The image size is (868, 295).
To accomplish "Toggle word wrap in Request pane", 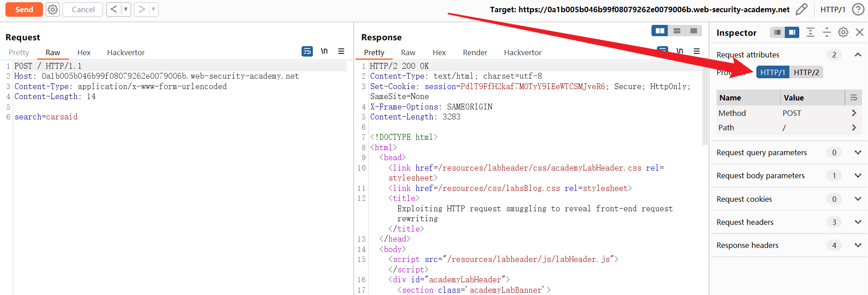I will (307, 52).
